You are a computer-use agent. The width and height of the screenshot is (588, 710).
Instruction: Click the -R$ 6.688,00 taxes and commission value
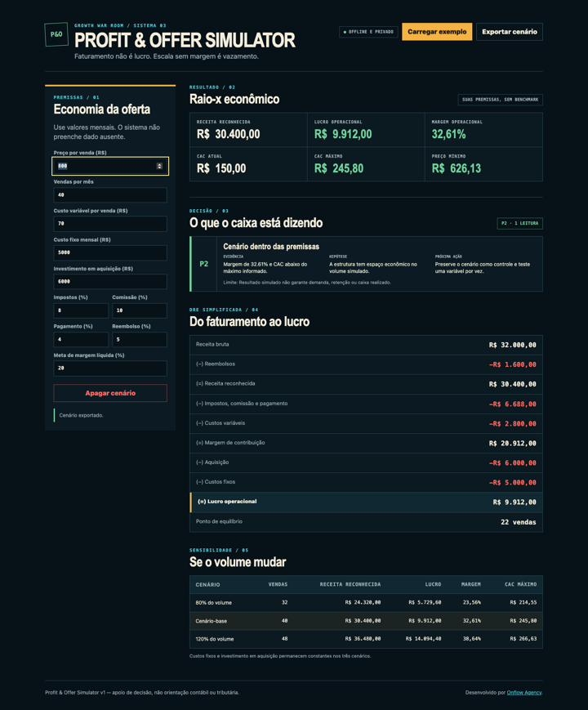click(512, 404)
